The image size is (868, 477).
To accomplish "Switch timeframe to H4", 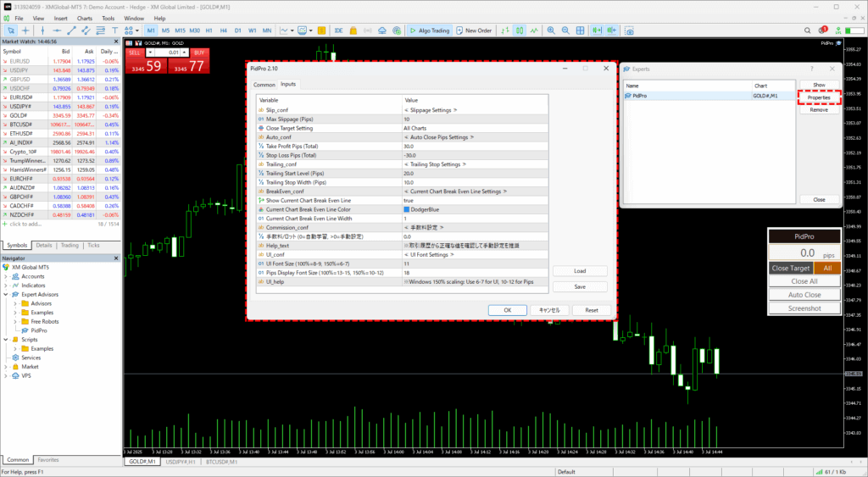I will 223,31.
